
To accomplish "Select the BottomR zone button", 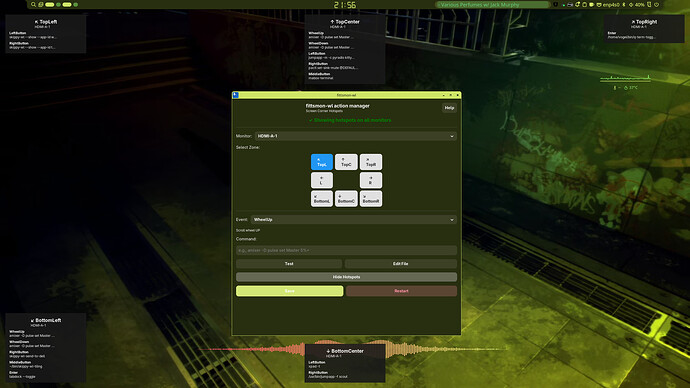I will click(x=371, y=199).
